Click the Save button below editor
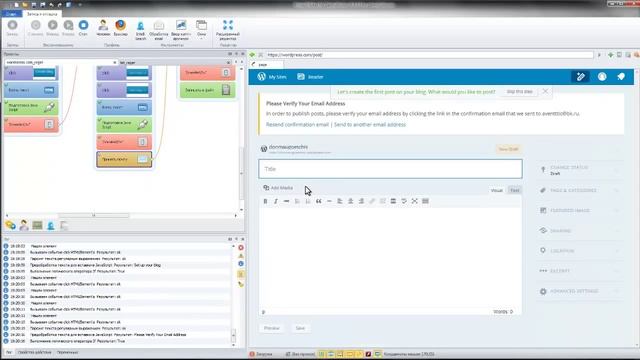 (300, 328)
